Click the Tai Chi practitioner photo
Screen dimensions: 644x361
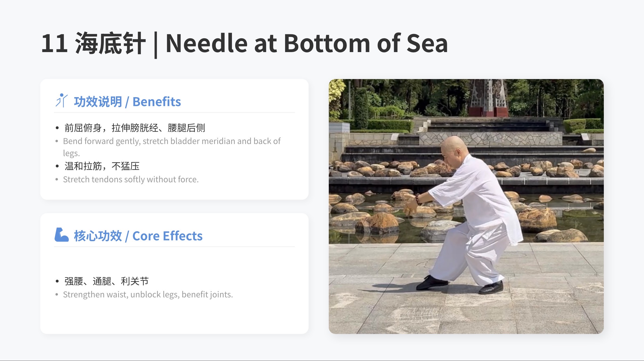[x=466, y=206]
